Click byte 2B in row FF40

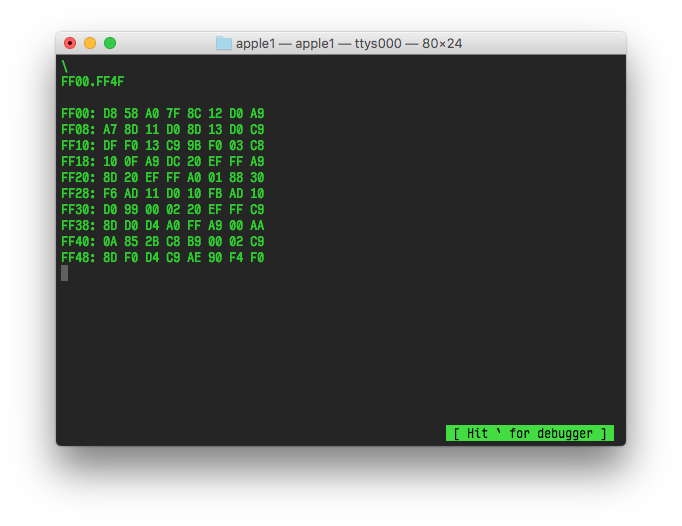[152, 241]
